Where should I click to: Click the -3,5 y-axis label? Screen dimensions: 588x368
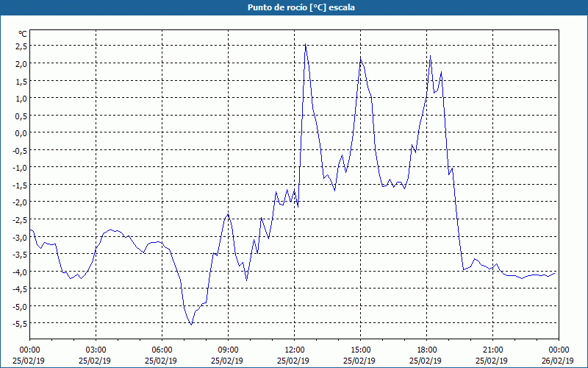(x=20, y=254)
